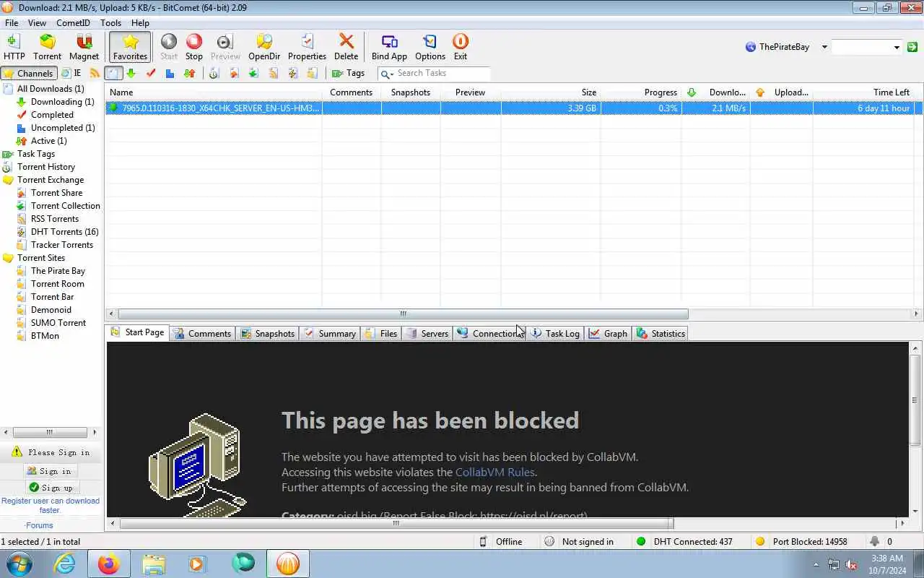
Task: Click the task list horizontal scrollbar
Action: [403, 314]
